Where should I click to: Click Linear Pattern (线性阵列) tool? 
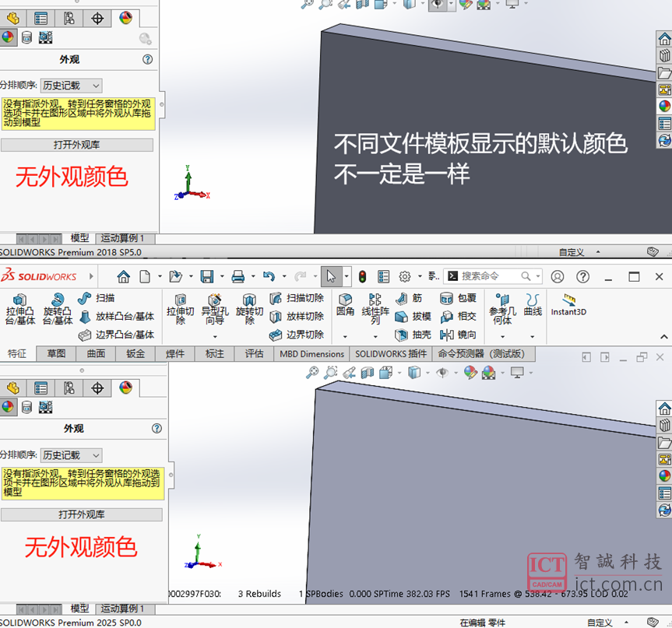coord(375,309)
